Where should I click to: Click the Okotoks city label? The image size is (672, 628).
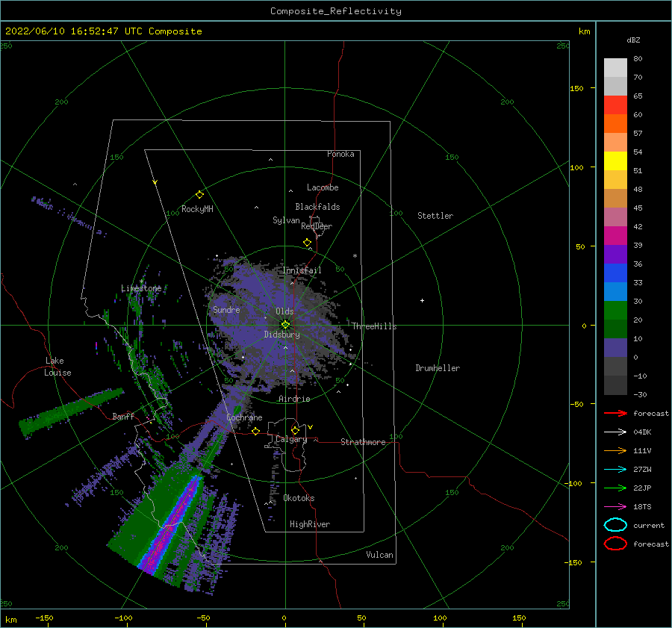[x=299, y=498]
